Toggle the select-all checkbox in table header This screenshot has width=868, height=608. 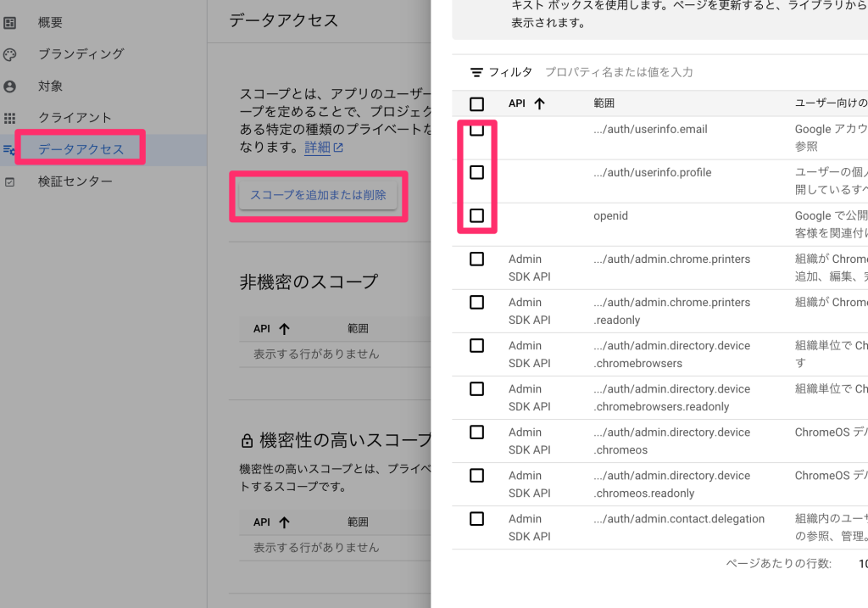tap(476, 103)
